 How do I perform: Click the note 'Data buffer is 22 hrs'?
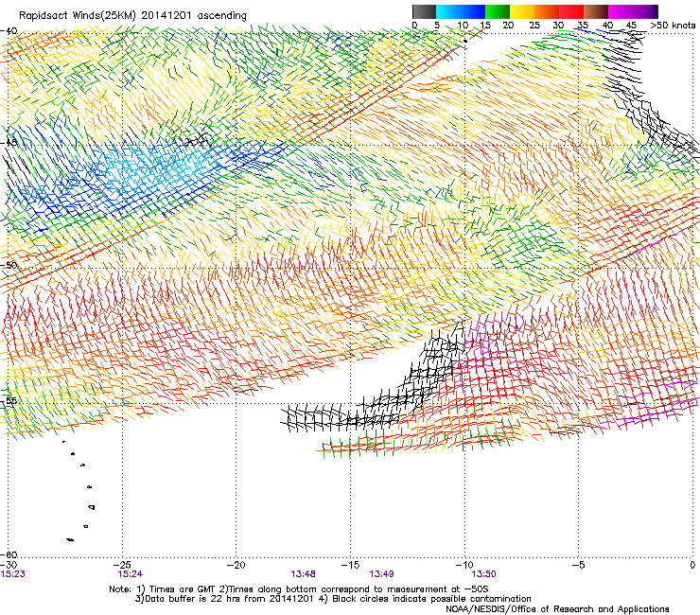coord(194,599)
